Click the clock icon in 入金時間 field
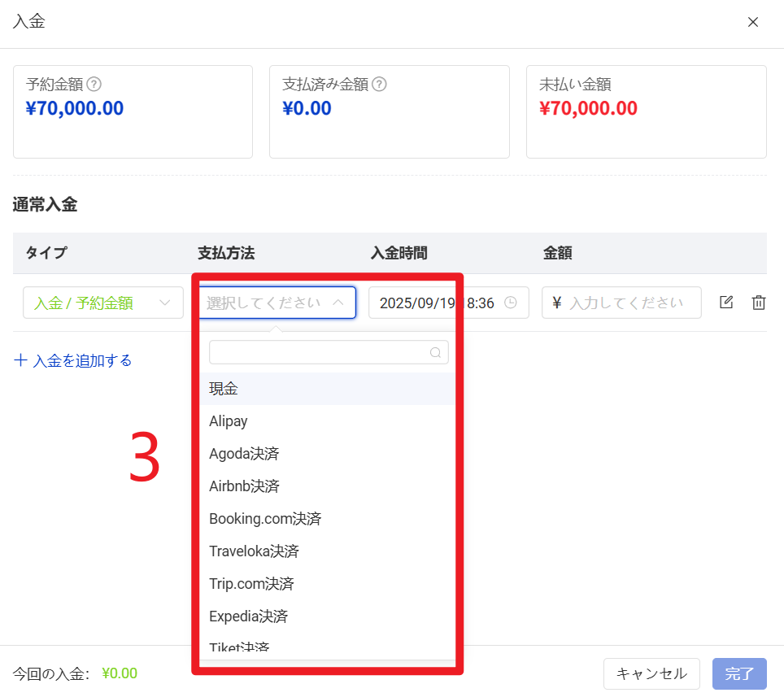784x697 pixels. tap(511, 303)
